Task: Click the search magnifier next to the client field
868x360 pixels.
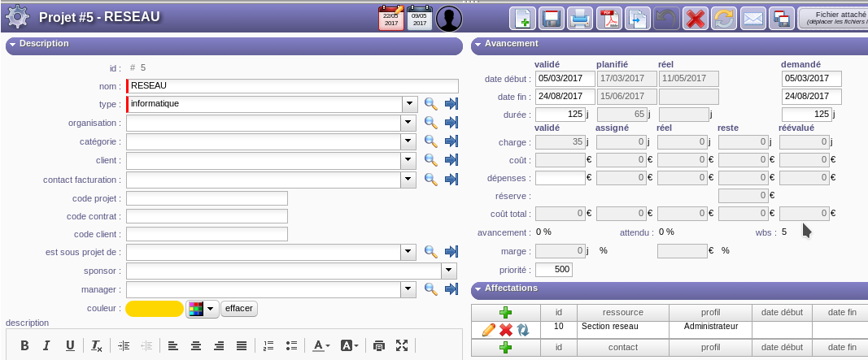Action: tap(431, 161)
